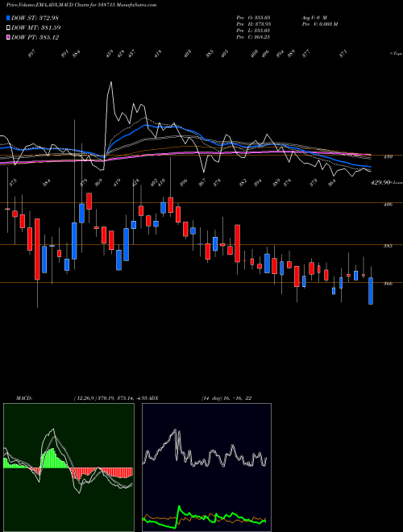
Task: Click the 439 EMA axis label
Action: pos(388,156)
